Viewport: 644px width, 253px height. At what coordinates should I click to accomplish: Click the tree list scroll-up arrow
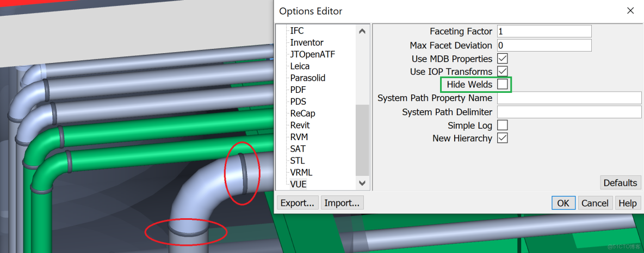coord(362,31)
